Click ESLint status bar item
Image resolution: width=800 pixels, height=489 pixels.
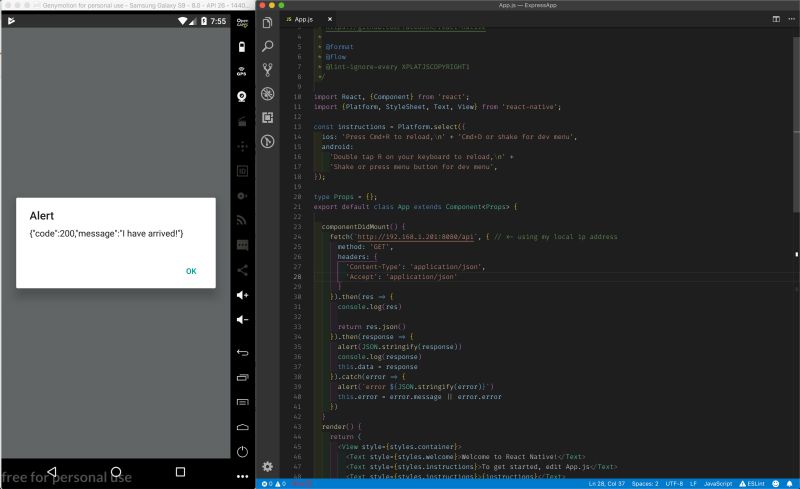click(752, 483)
